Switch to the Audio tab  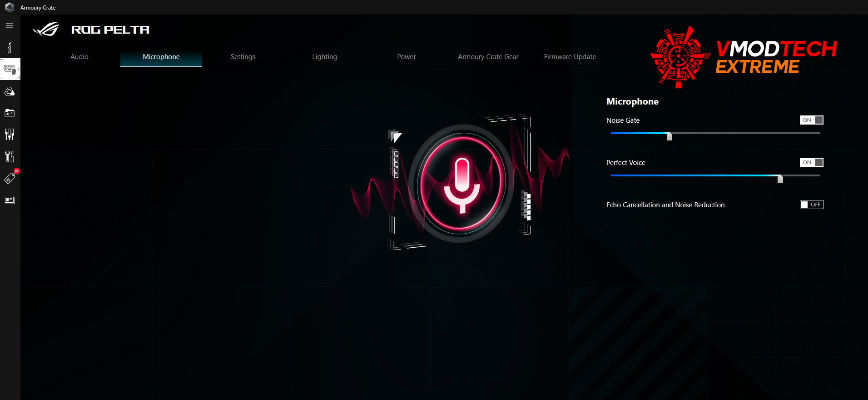(x=79, y=57)
